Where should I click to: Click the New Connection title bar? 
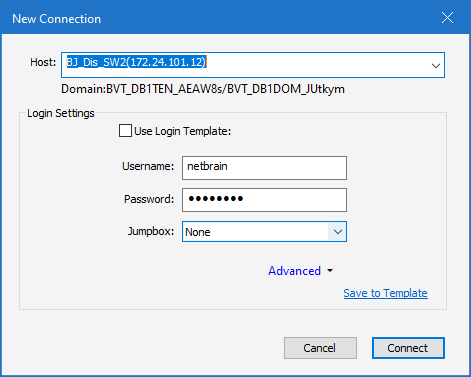coord(220,18)
